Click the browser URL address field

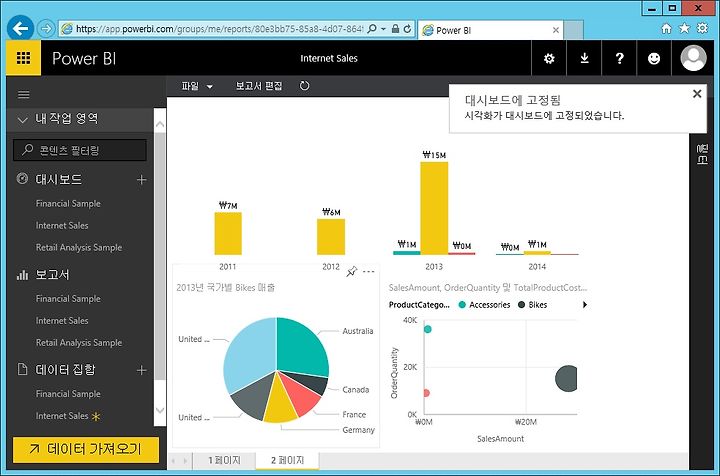coord(219,28)
